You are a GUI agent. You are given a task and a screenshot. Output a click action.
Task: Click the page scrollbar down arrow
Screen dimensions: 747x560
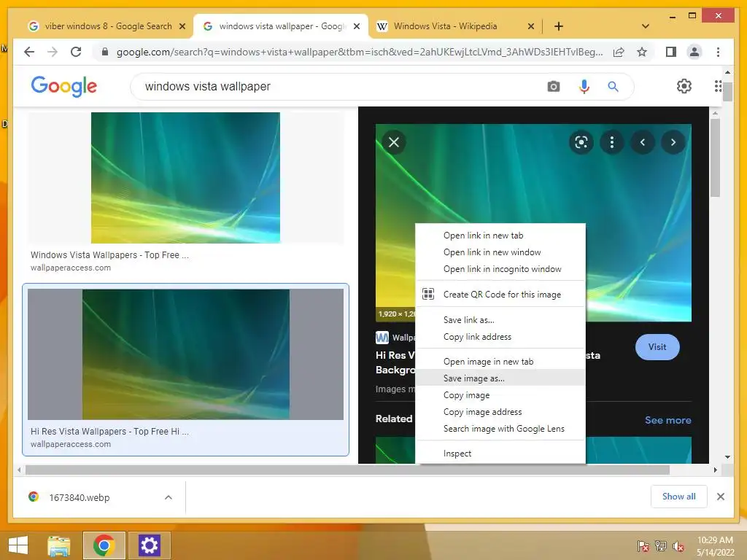[727, 457]
